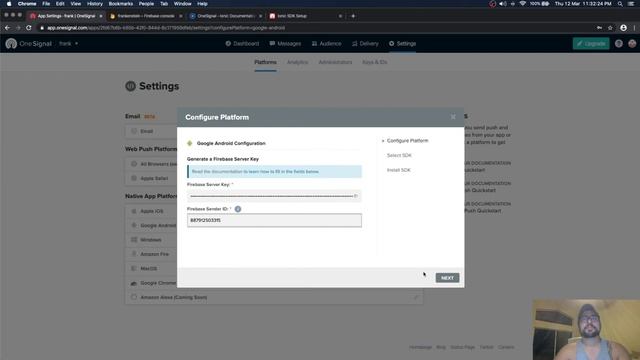
Task: Switch to the Analytics tab
Action: [298, 62]
